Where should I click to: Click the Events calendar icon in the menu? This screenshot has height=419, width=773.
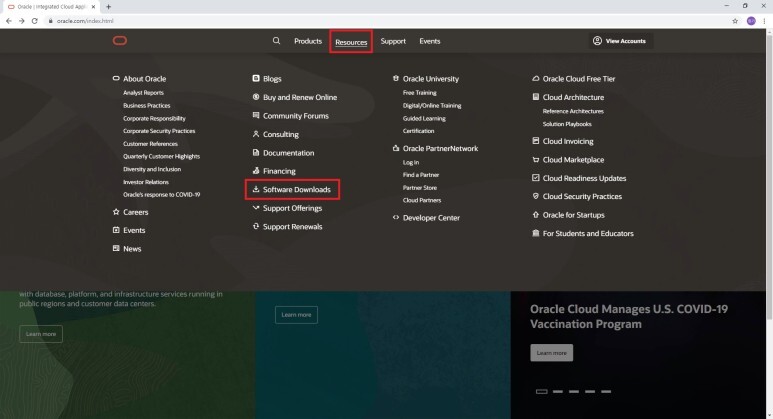(x=116, y=230)
